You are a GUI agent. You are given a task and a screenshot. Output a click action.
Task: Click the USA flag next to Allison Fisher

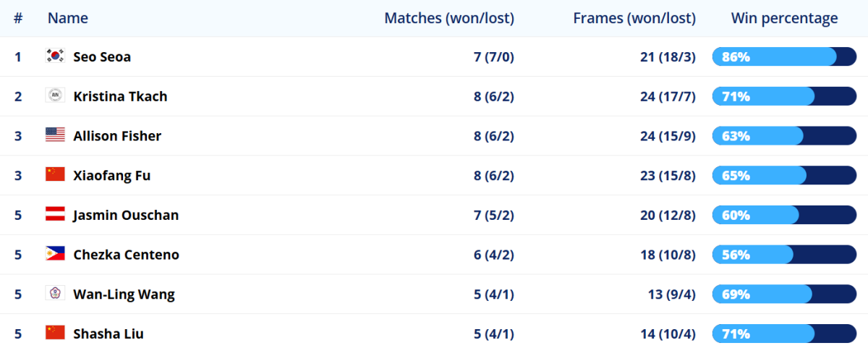coord(55,135)
